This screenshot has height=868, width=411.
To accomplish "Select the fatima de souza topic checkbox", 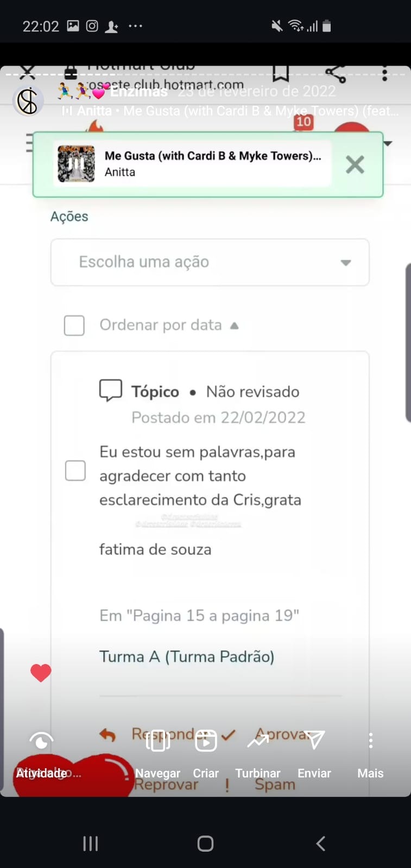I will coord(75,471).
